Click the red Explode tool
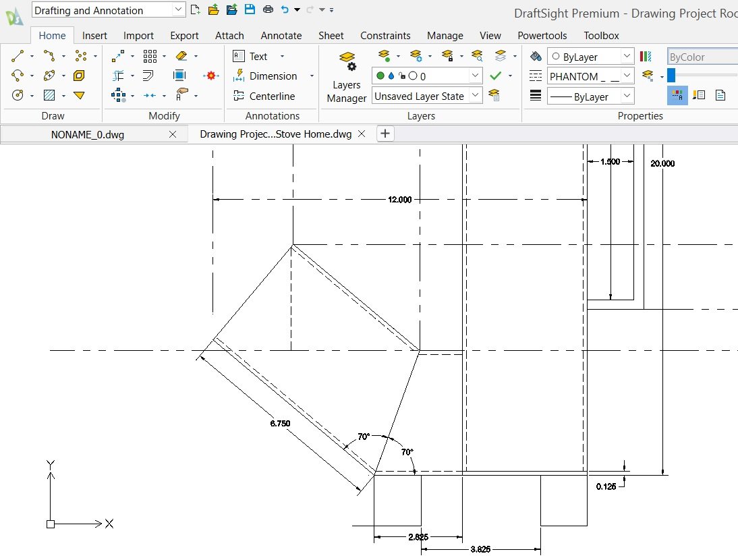The height and width of the screenshot is (560, 738). click(211, 76)
